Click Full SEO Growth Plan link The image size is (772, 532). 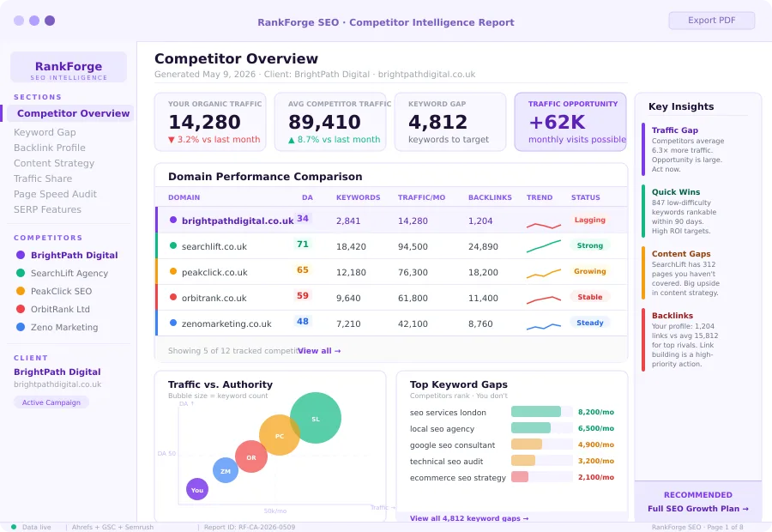[x=698, y=508]
